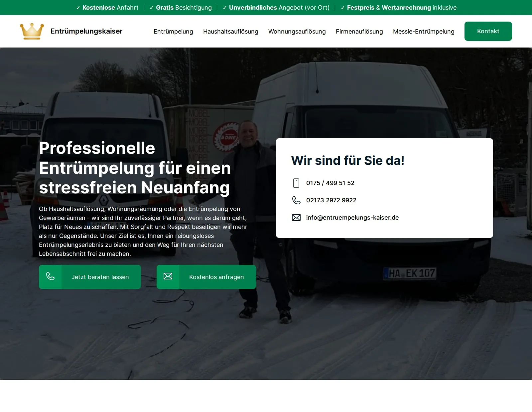Screen dimensions: 532x412
Task: Click the handset phone icon beside 02173 number
Action: pos(296,200)
